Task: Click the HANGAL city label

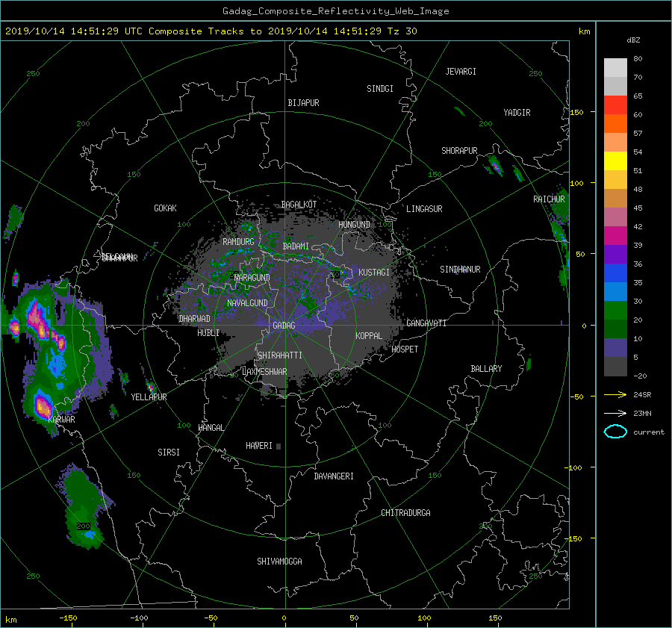Action: 211,428
